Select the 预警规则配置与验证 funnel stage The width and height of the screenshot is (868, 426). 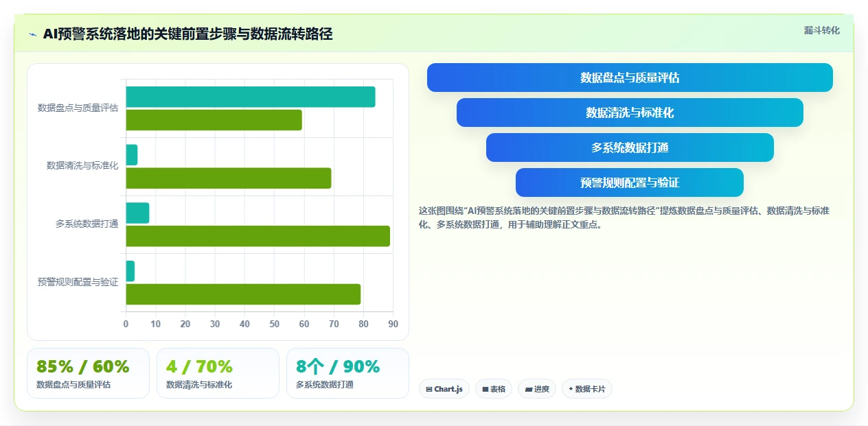tap(630, 182)
